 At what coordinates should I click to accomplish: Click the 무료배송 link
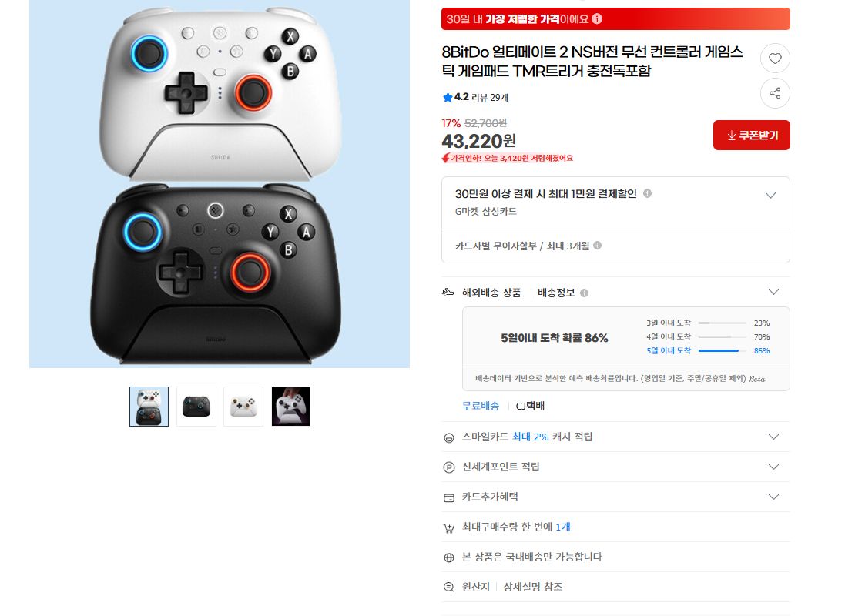(480, 406)
